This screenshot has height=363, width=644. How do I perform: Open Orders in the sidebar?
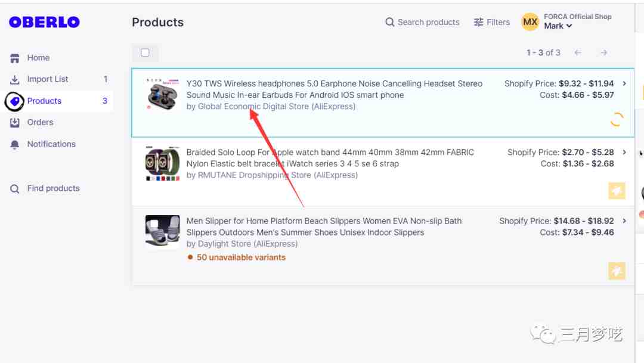[x=41, y=122]
